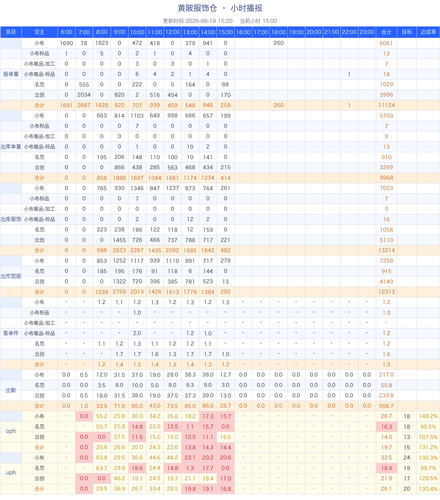Click the red highlighted total 18.9
This screenshot has width=440, height=500.
(386, 468)
